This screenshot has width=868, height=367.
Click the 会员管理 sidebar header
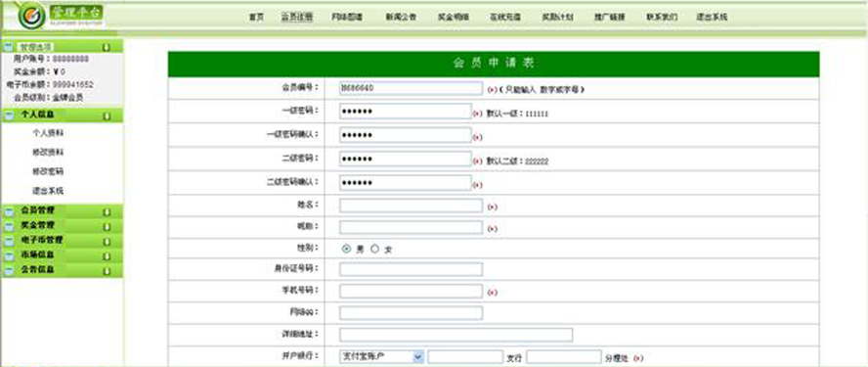tap(62, 211)
